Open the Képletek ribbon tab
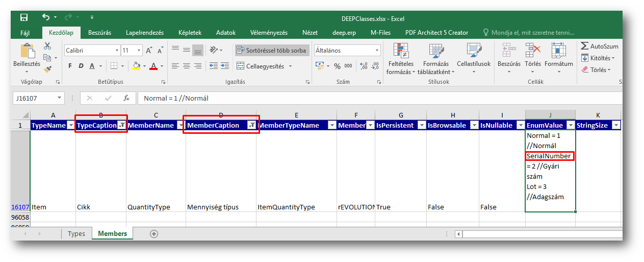 pos(190,33)
